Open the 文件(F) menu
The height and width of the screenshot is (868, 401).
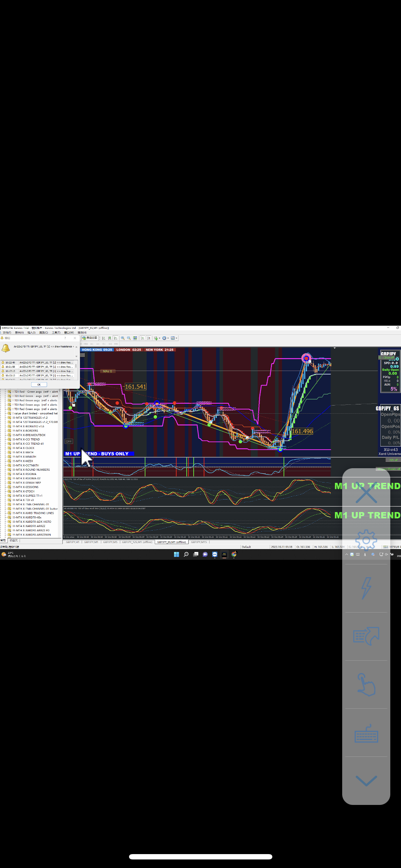(x=7, y=332)
